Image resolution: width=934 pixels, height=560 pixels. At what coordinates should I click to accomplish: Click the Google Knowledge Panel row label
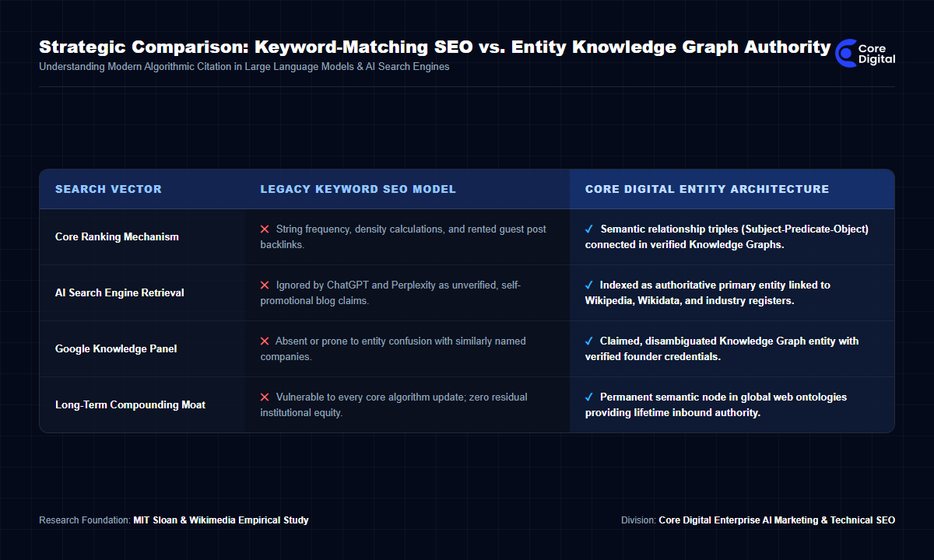click(x=116, y=349)
